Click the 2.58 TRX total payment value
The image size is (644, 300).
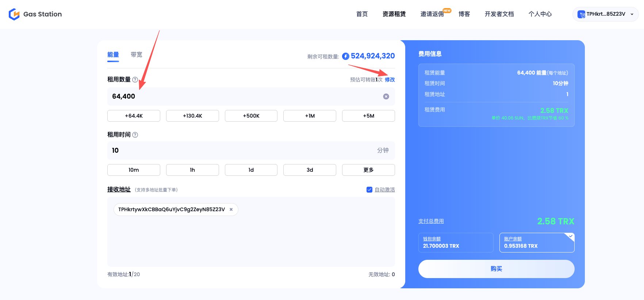click(x=556, y=221)
